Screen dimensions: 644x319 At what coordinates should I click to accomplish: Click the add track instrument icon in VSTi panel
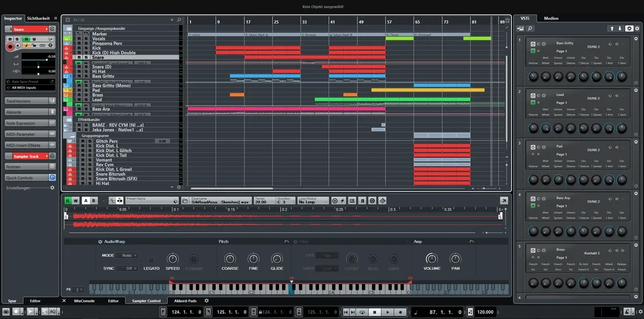pos(521,29)
